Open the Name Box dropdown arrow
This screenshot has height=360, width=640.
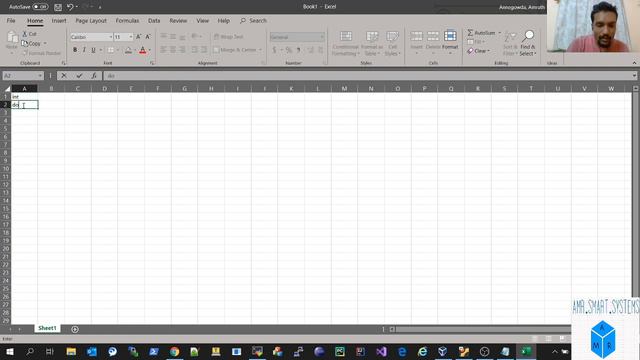(x=40, y=76)
